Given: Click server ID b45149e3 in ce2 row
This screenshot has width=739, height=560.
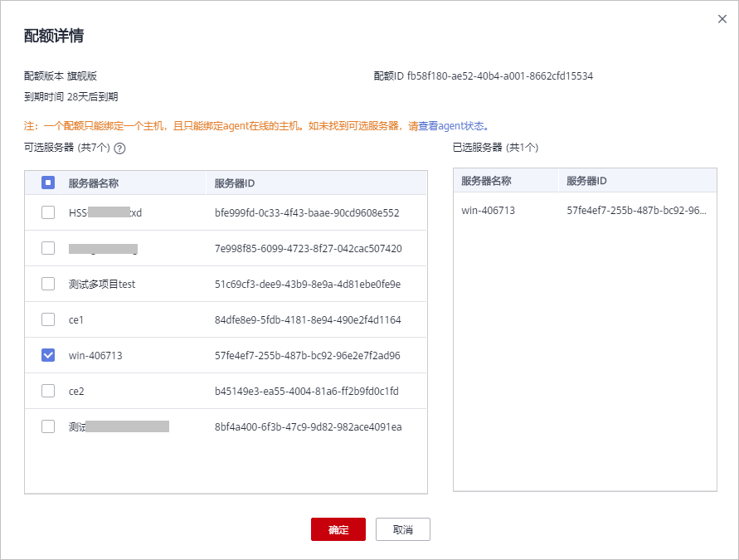Looking at the screenshot, I should pyautogui.click(x=306, y=391).
